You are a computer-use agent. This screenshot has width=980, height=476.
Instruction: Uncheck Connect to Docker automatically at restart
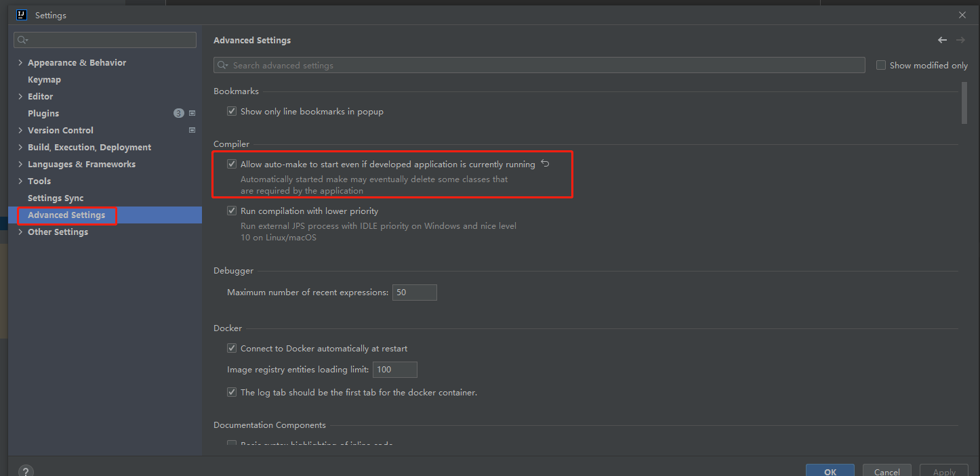click(x=232, y=348)
